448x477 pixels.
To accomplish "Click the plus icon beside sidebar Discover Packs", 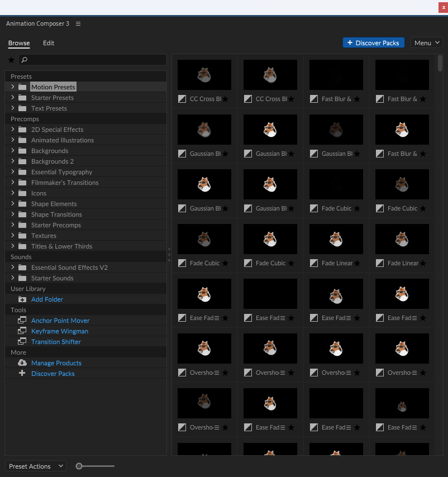I will pos(22,373).
